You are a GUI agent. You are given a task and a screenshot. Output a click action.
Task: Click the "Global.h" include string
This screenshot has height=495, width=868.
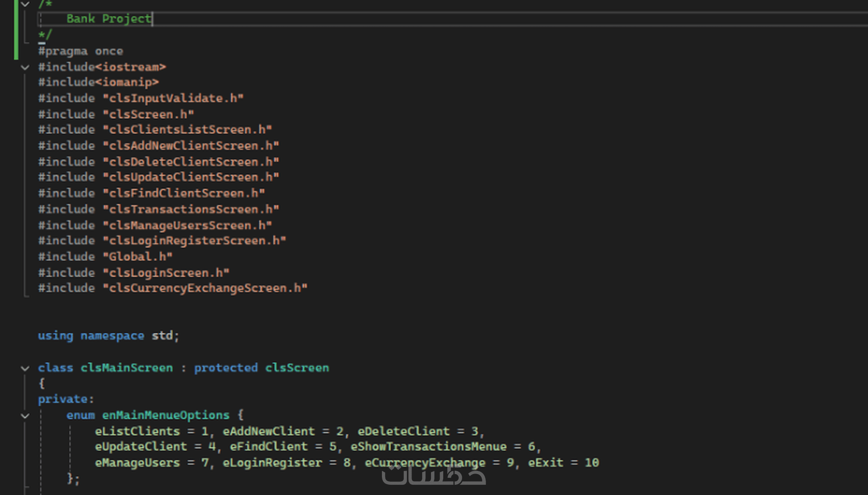[137, 257]
